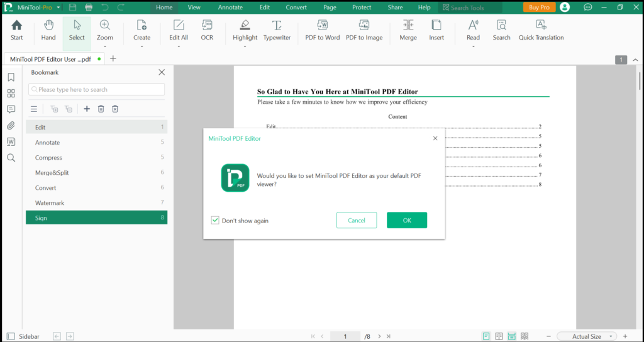
Task: Uncheck Don't show again checkbox
Action: tap(215, 221)
